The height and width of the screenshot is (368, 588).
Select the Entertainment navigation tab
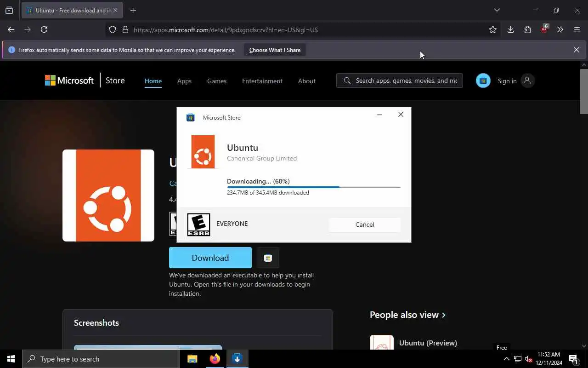coord(262,81)
